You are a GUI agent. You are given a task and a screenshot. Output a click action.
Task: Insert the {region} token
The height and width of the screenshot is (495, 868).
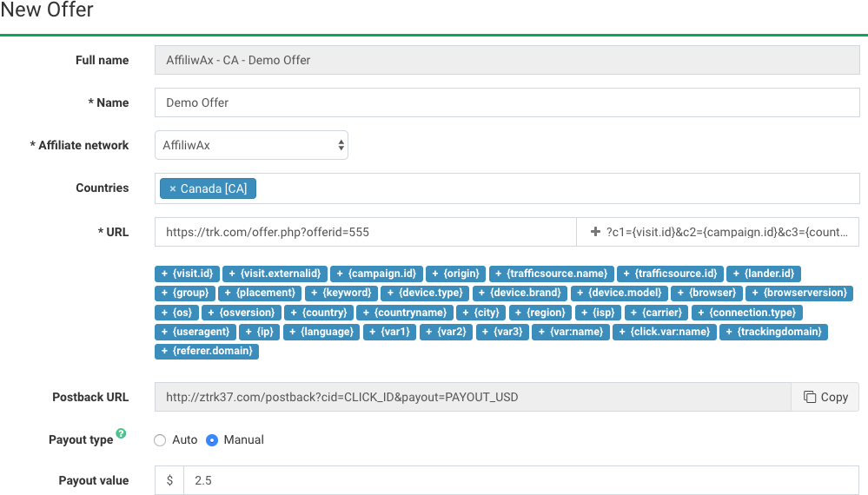click(540, 313)
